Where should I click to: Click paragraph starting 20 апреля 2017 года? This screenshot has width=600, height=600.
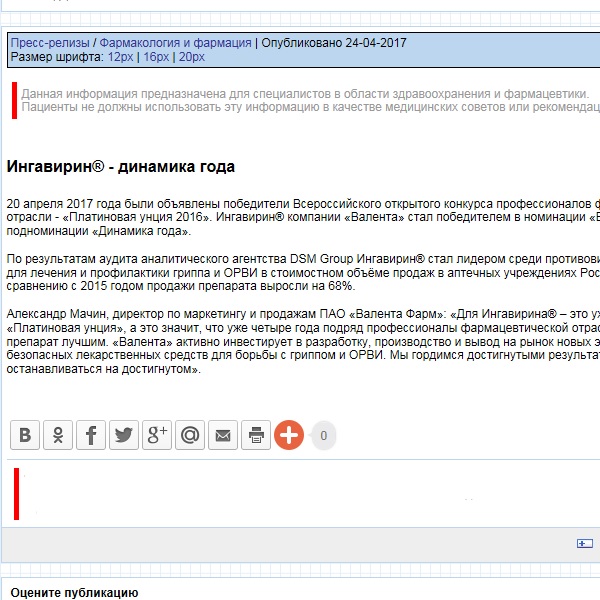303,217
